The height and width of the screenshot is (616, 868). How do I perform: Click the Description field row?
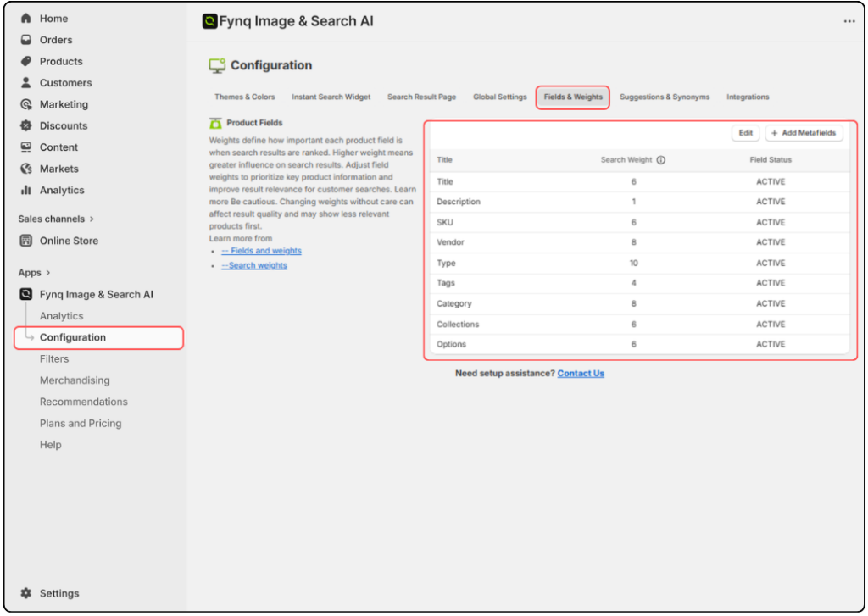pyautogui.click(x=639, y=202)
